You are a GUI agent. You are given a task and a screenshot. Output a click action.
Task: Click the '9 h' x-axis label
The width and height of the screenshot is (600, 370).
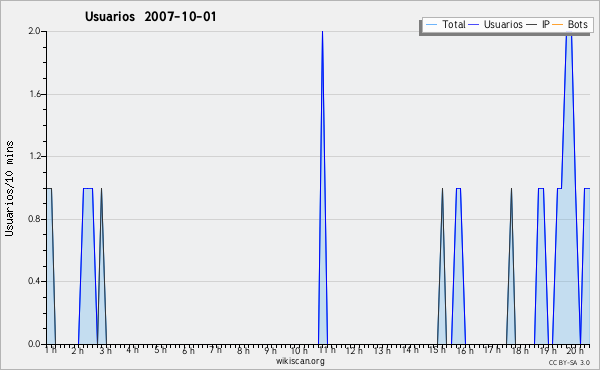270,350
